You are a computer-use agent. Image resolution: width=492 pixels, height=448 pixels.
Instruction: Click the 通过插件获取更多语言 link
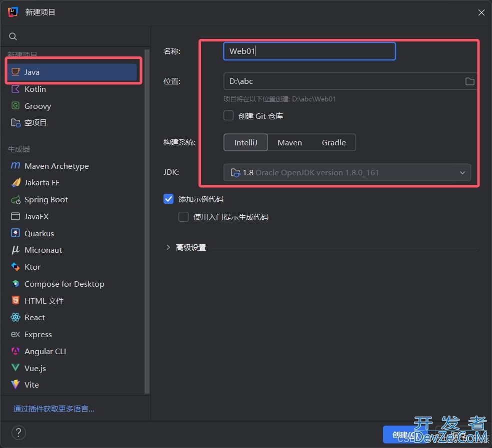54,409
